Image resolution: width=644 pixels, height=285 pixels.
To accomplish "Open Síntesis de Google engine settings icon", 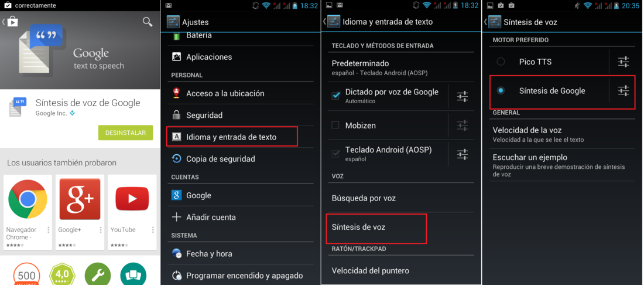I will click(x=624, y=90).
